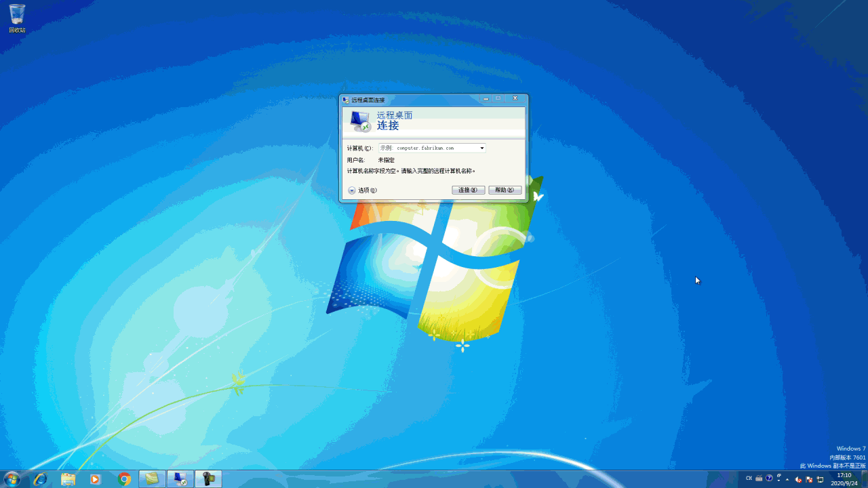Expand the 选项 options section

pyautogui.click(x=362, y=190)
